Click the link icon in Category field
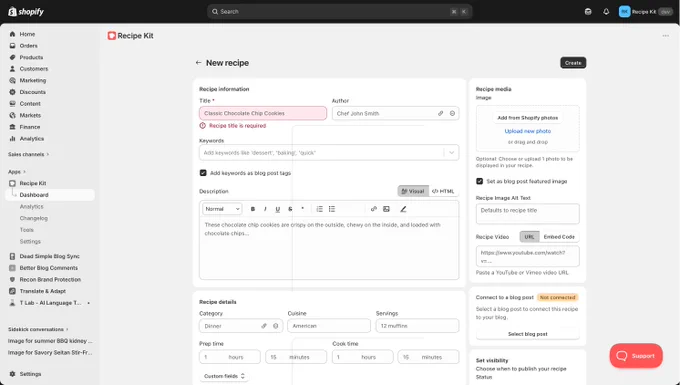Image resolution: width=680 pixels, height=385 pixels. [x=264, y=326]
